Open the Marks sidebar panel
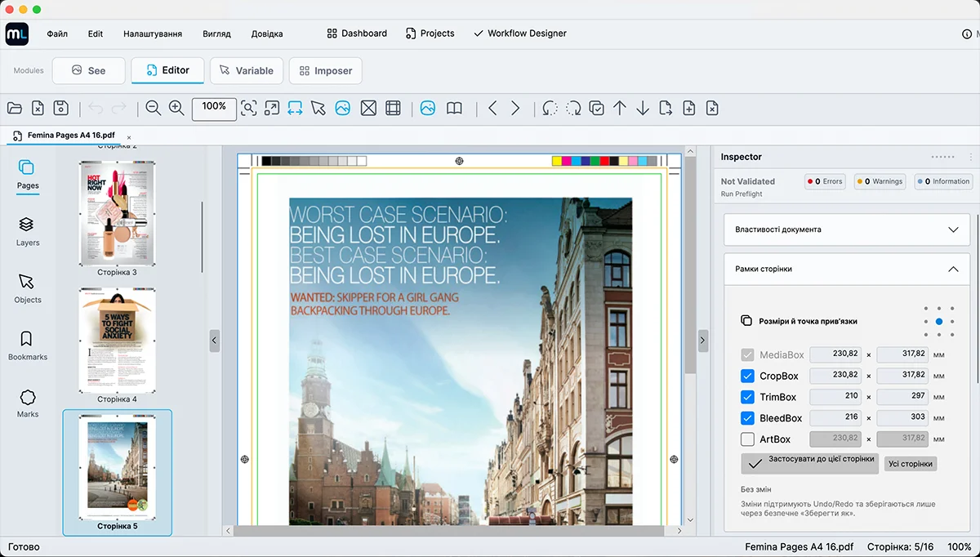The height and width of the screenshot is (557, 980). (x=28, y=403)
